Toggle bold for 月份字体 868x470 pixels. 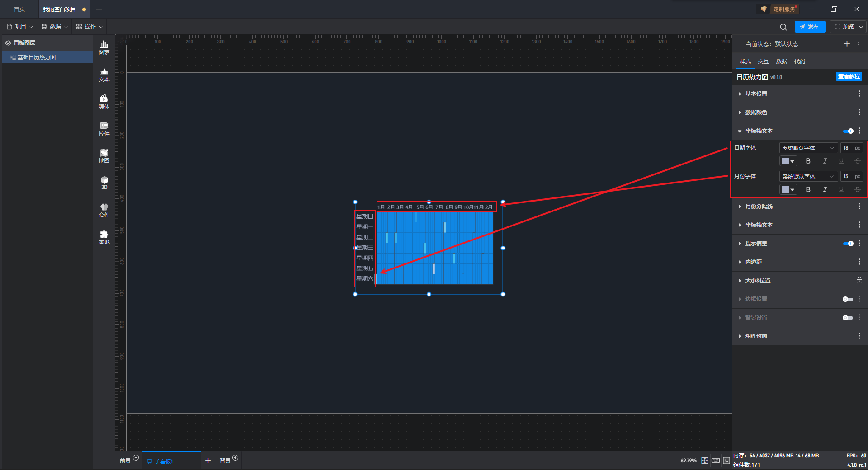coord(808,189)
